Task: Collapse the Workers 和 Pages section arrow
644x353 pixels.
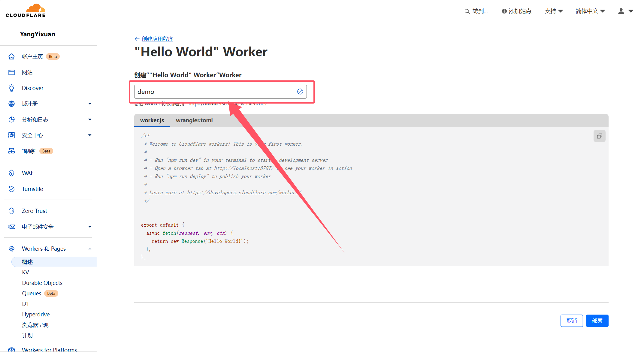Action: point(89,249)
